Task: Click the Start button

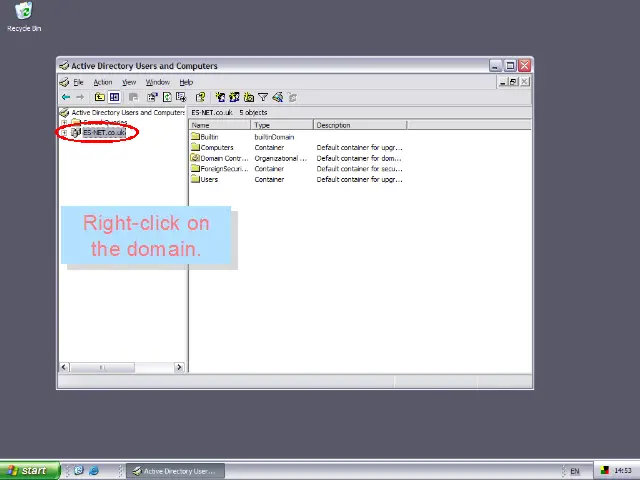Action: tap(29, 471)
